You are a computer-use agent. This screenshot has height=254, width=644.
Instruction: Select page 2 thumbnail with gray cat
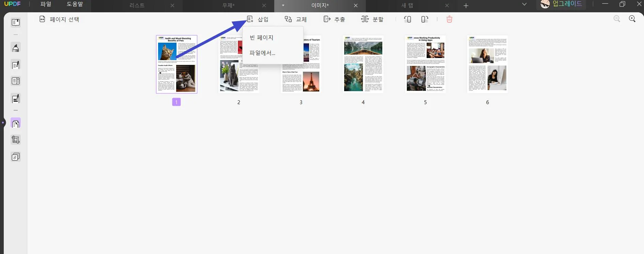click(239, 64)
